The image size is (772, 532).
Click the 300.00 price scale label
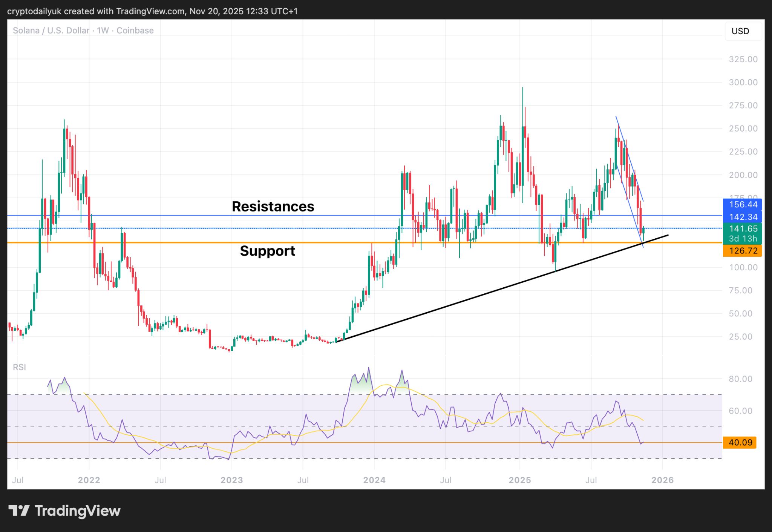[x=743, y=82]
